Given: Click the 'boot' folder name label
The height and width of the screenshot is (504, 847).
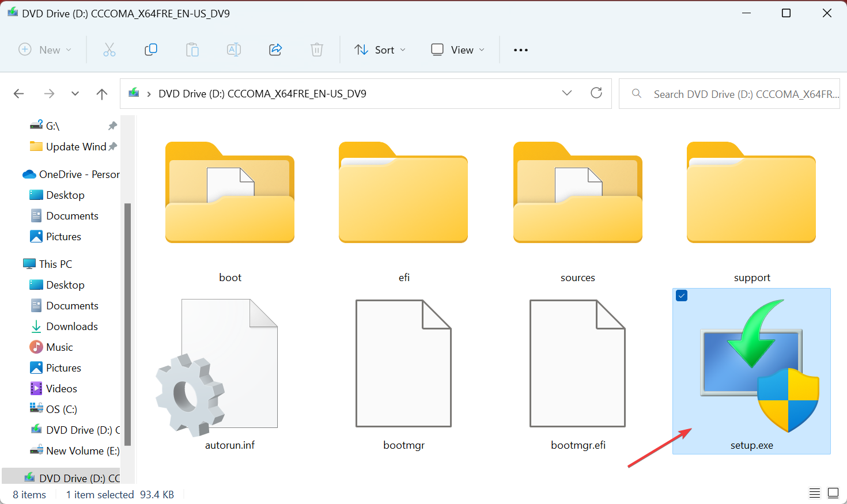Looking at the screenshot, I should (230, 277).
